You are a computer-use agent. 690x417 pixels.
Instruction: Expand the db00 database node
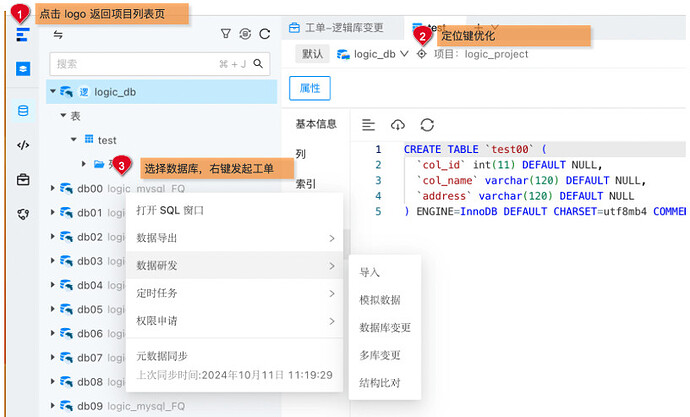tap(52, 188)
